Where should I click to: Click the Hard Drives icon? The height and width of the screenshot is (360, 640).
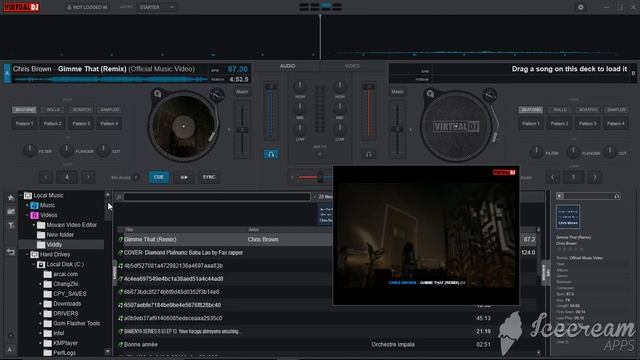pos(34,254)
